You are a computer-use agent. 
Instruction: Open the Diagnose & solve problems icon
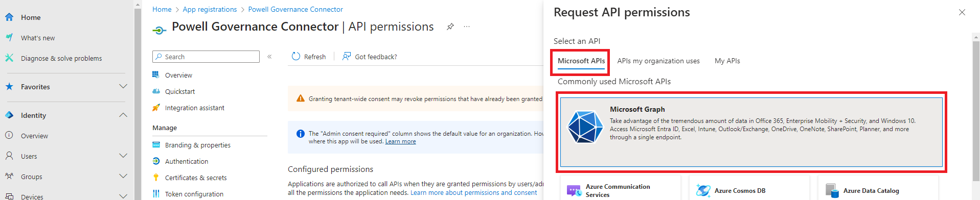pos(9,58)
